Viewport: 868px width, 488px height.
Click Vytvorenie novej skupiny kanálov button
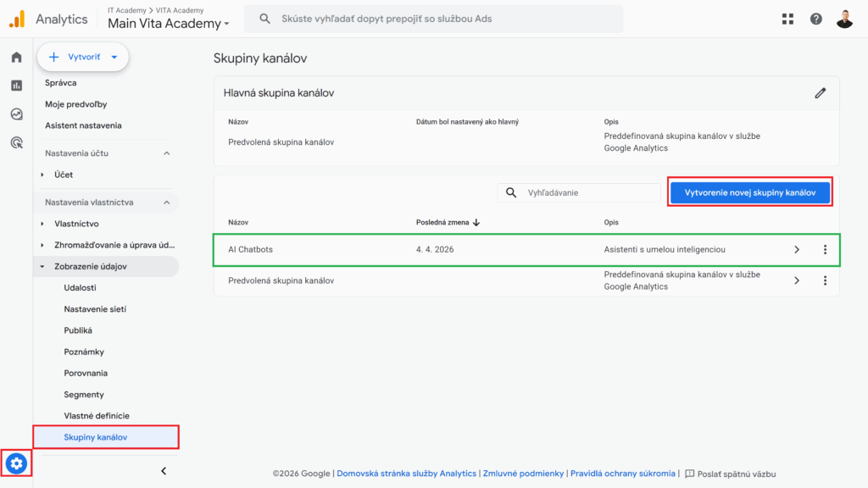click(750, 192)
